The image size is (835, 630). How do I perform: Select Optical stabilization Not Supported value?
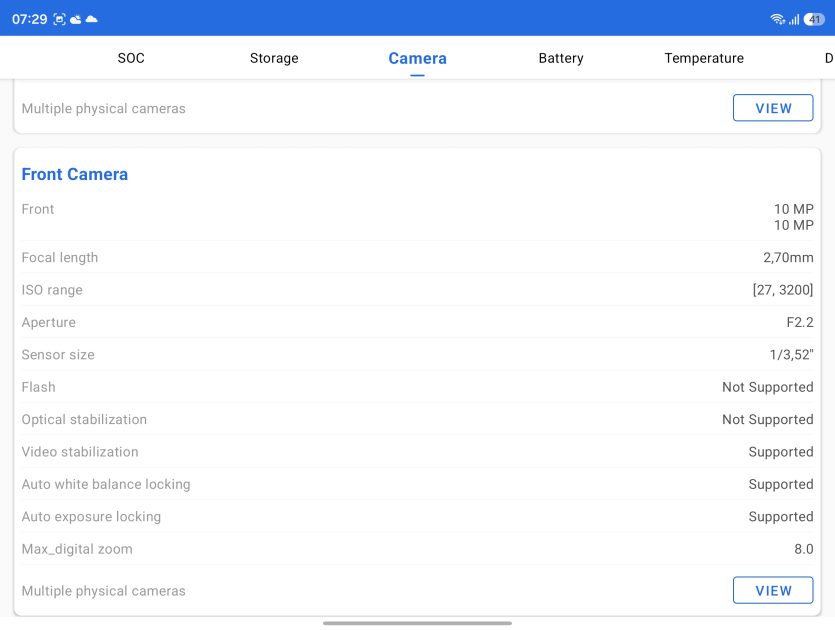point(767,420)
